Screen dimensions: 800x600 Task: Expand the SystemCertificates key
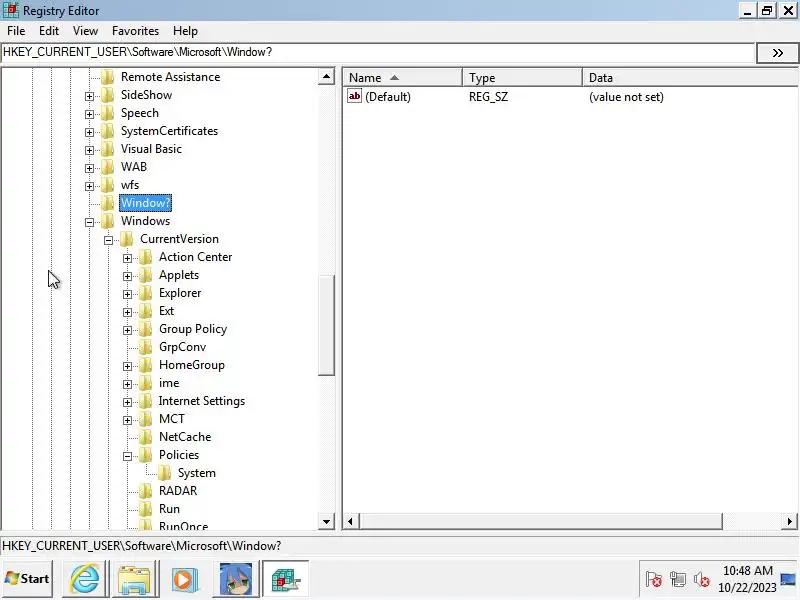point(89,132)
